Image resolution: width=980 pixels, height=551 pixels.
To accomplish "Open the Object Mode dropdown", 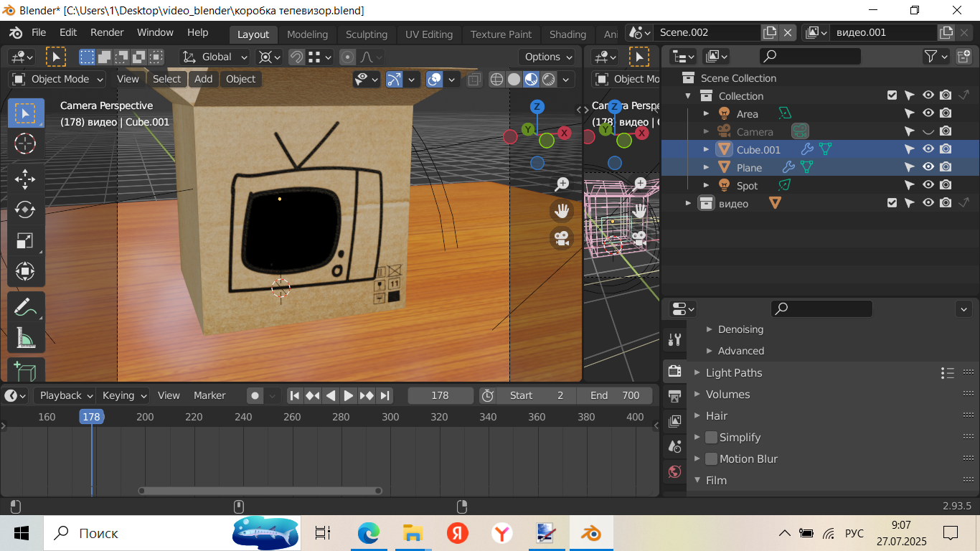I will point(58,79).
